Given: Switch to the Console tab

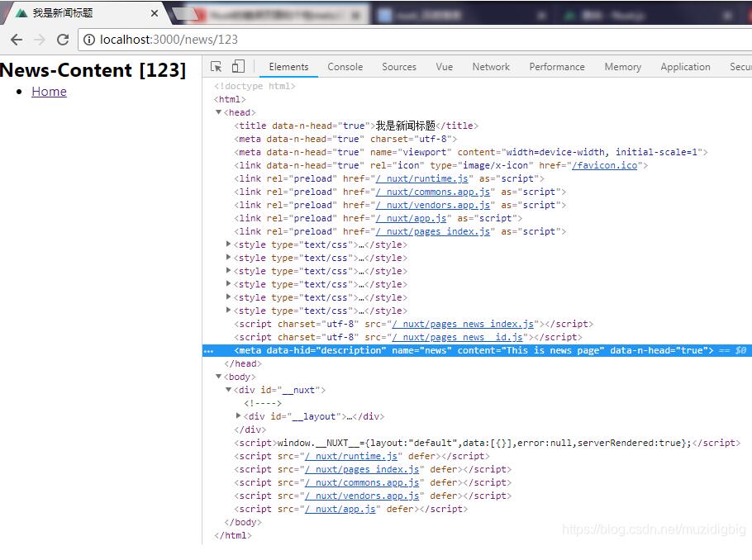Looking at the screenshot, I should pyautogui.click(x=345, y=67).
